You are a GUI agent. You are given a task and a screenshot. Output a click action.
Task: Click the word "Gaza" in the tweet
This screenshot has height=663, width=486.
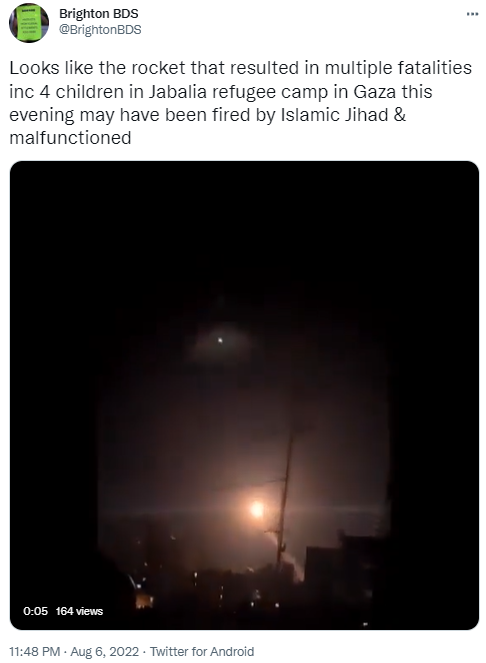(375, 92)
